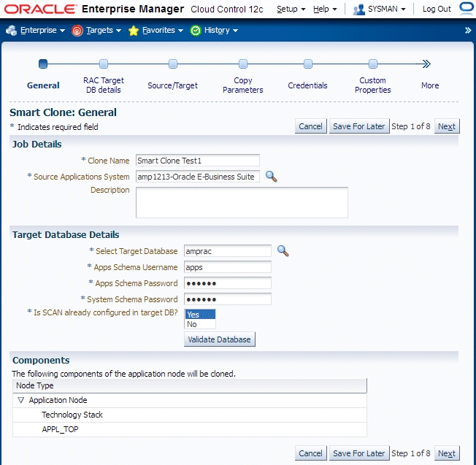
Task: Click the Source/Target step marker
Action: point(173,64)
